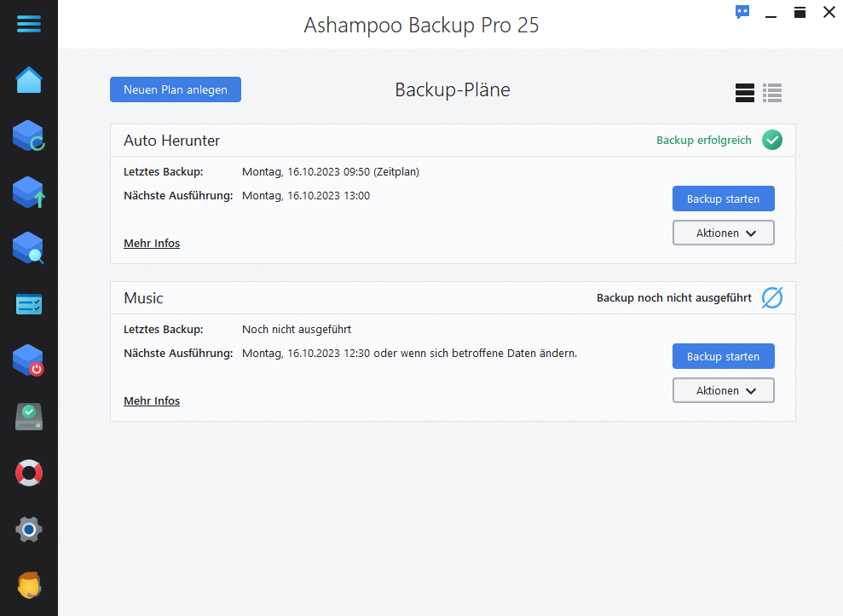Switch to the detailed card view
The image size is (843, 616).
point(745,93)
